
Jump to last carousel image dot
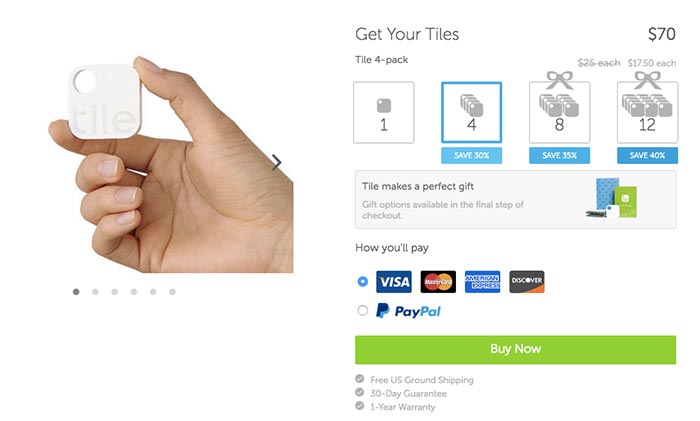pos(172,292)
